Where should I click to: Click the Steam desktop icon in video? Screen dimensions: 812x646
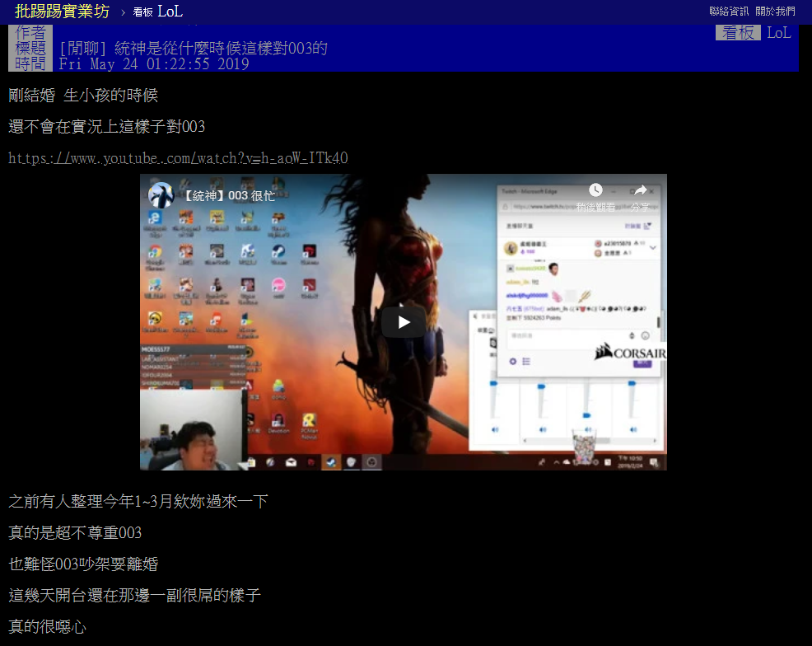tap(278, 251)
